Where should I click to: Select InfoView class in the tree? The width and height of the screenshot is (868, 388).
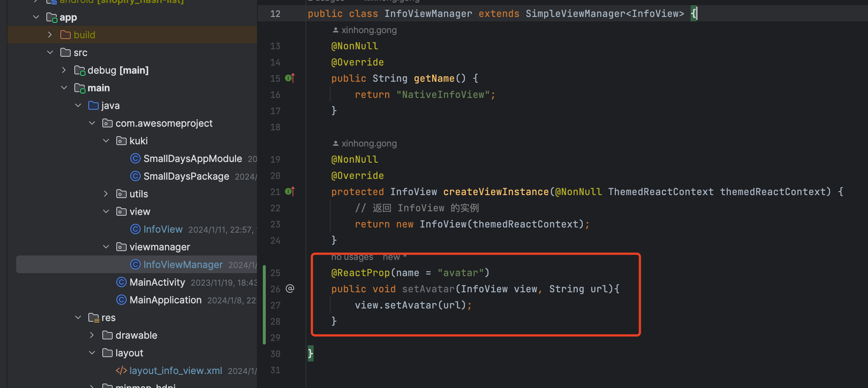(163, 229)
